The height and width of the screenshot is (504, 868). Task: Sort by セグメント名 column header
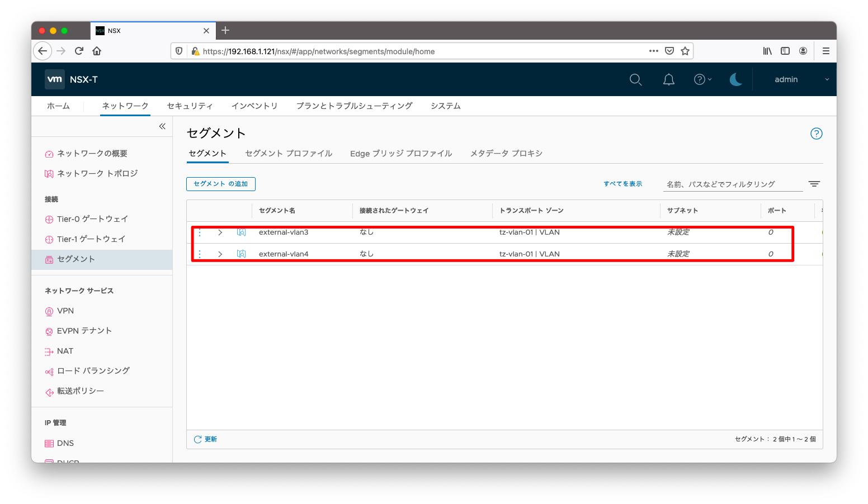point(277,211)
